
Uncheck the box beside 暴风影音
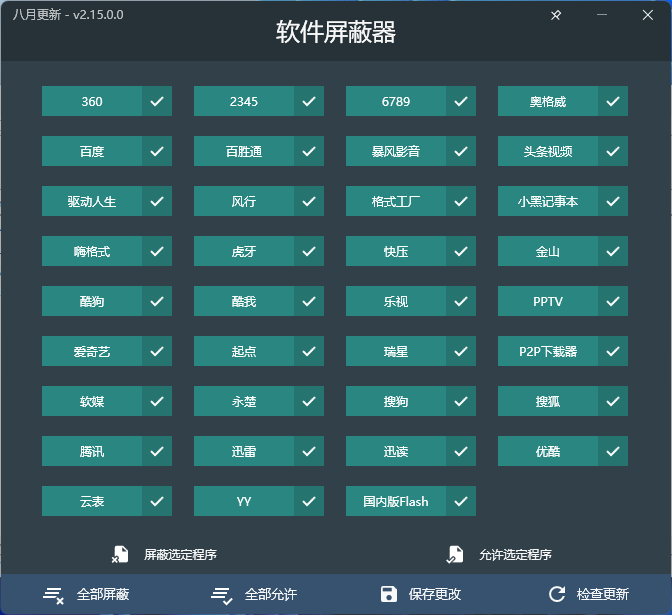click(x=461, y=151)
